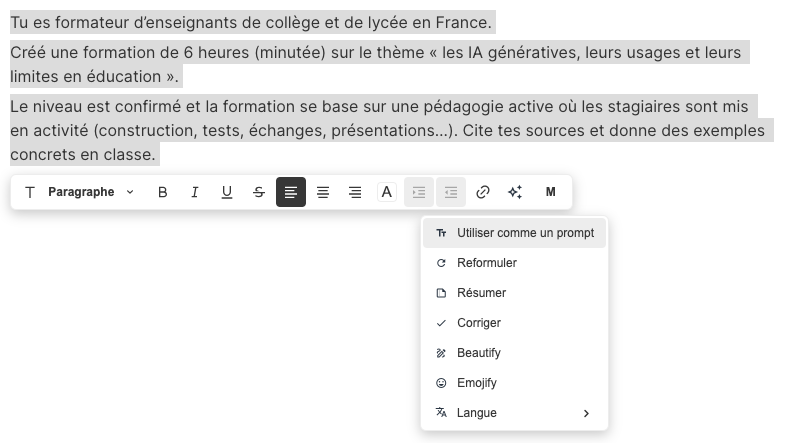
Task: Increase indent of the paragraph
Action: click(x=419, y=192)
